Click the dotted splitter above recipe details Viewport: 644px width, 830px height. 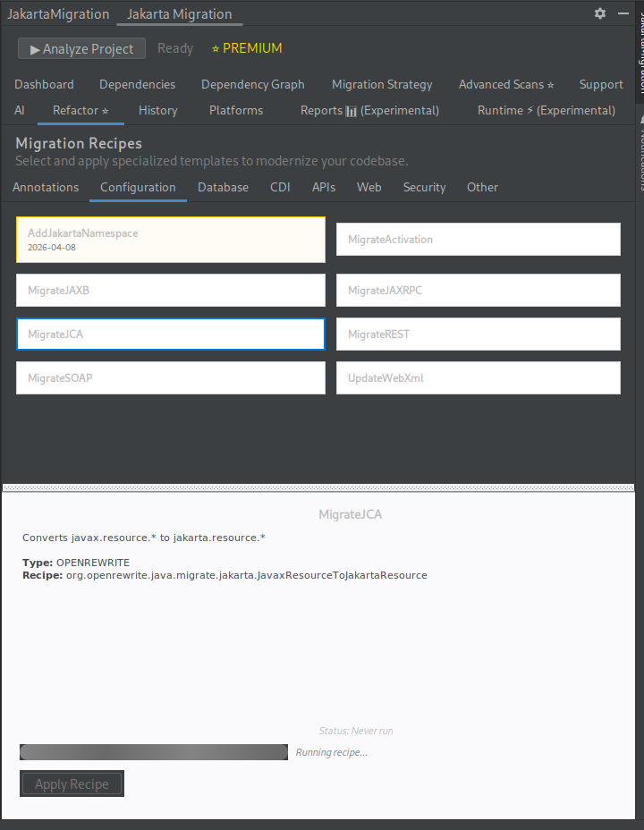[x=318, y=487]
